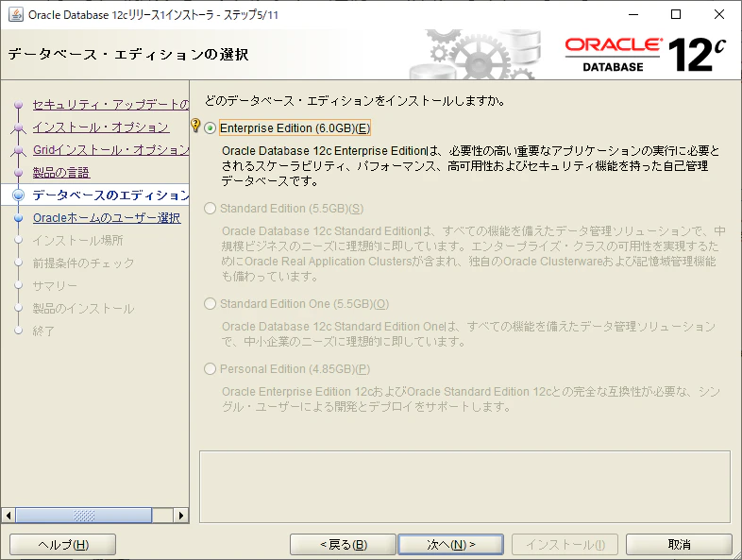Screen dimensions: 742x560
Task: Select the Standard Edition (5.5GB) radio button
Action: (x=211, y=209)
